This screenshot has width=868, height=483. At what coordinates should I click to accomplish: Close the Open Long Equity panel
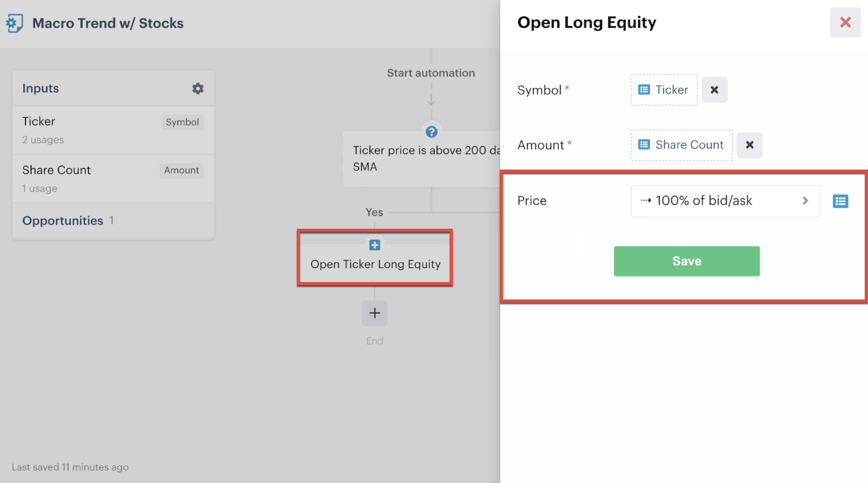pos(845,22)
